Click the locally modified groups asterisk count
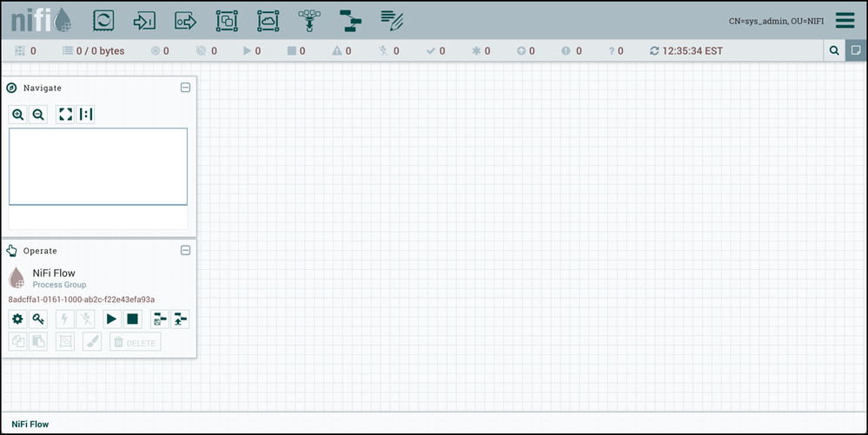The height and width of the screenshot is (435, 868). pos(481,51)
